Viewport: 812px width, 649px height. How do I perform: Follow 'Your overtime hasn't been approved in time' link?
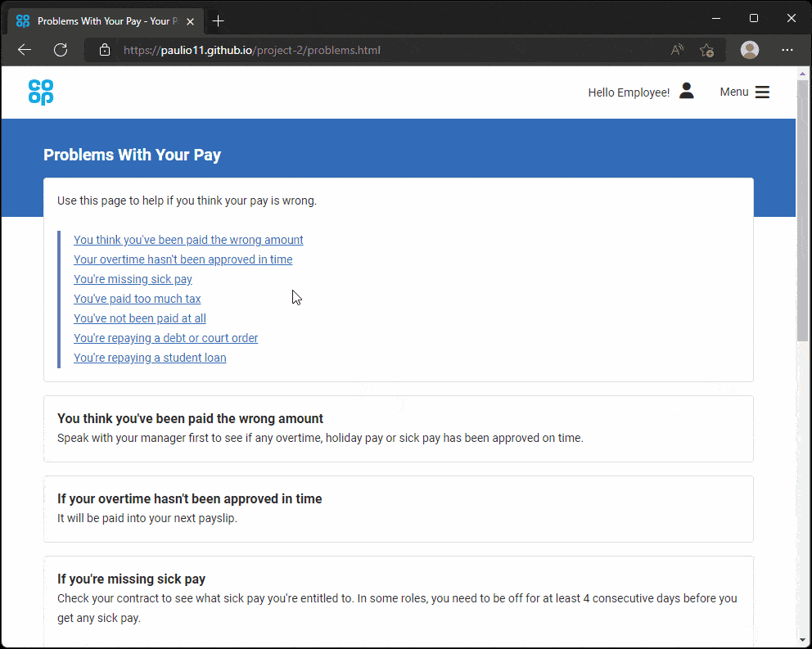coord(183,259)
